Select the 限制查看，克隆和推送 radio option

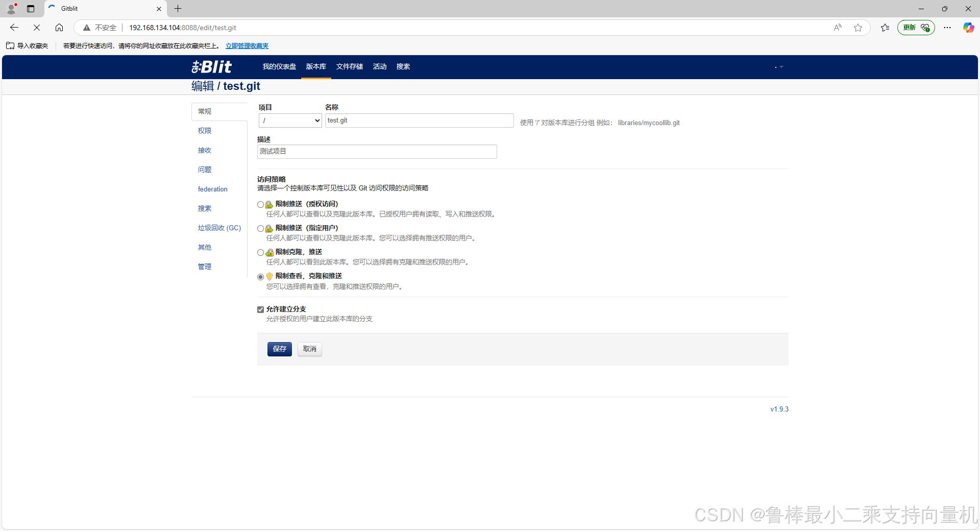pyautogui.click(x=260, y=277)
